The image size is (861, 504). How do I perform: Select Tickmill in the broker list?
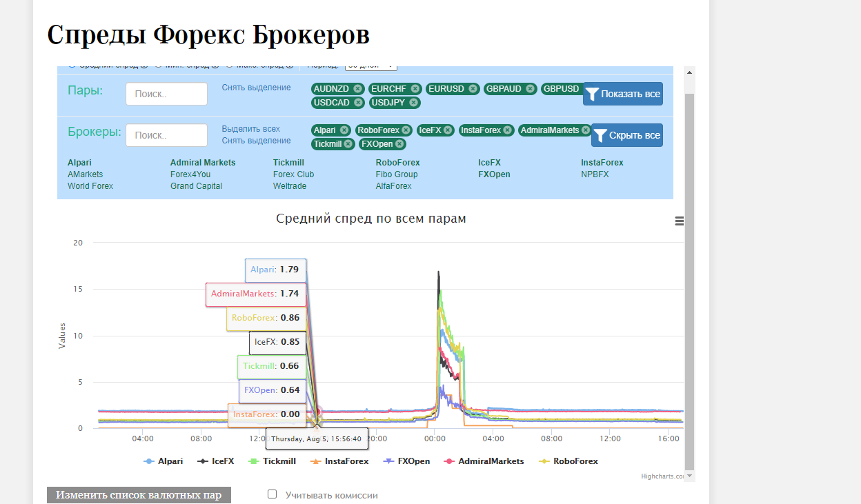pos(288,163)
